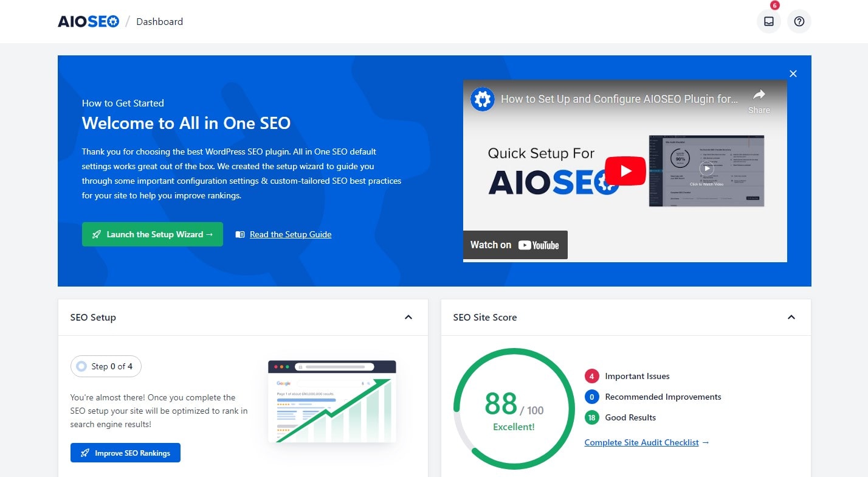This screenshot has width=868, height=477.
Task: Click the blue Recommended Improvements badge
Action: 591,397
